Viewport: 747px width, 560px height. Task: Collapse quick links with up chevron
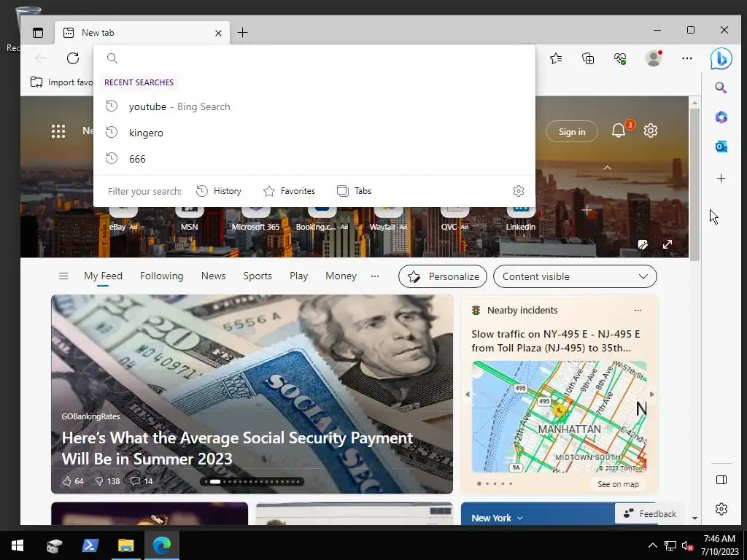coord(607,168)
